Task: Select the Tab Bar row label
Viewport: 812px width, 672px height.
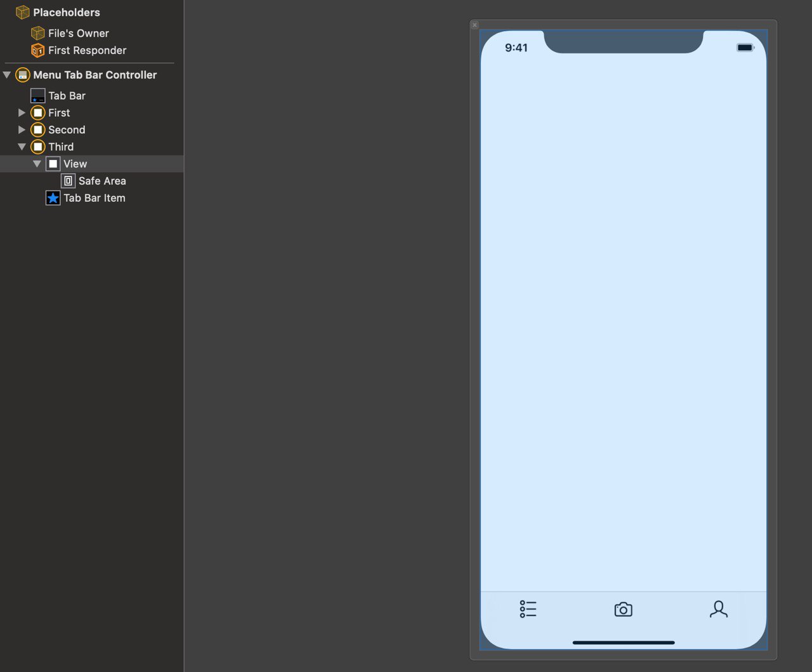Action: [x=67, y=96]
